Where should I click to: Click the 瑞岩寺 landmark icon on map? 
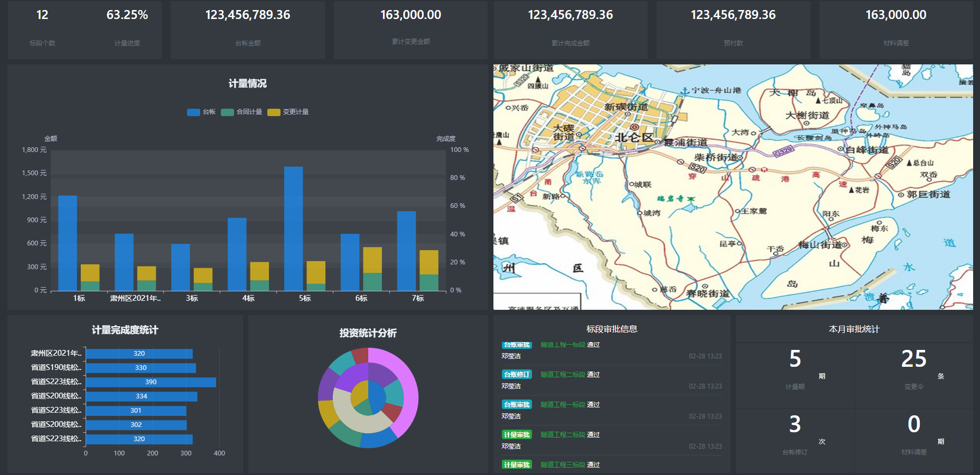click(690, 199)
